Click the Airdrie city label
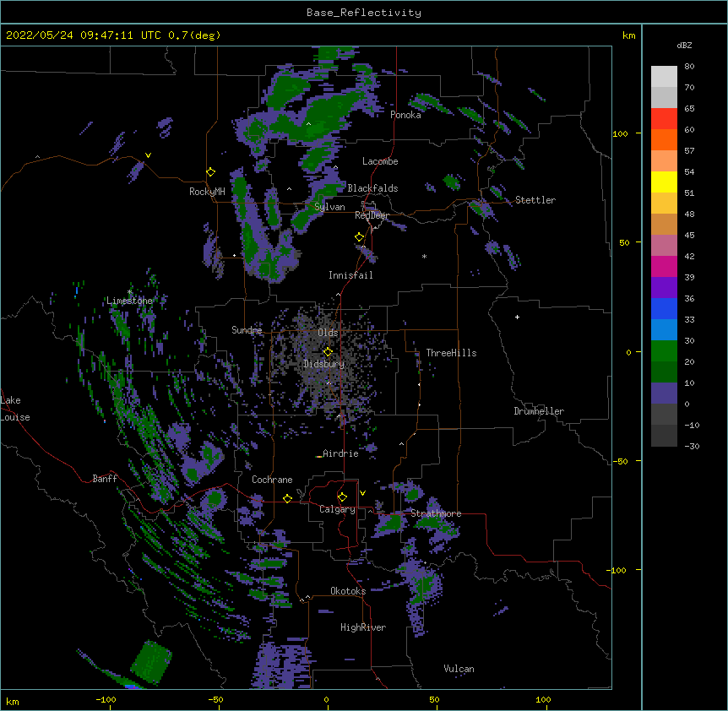Viewport: 728px width, 711px height. pyautogui.click(x=340, y=453)
